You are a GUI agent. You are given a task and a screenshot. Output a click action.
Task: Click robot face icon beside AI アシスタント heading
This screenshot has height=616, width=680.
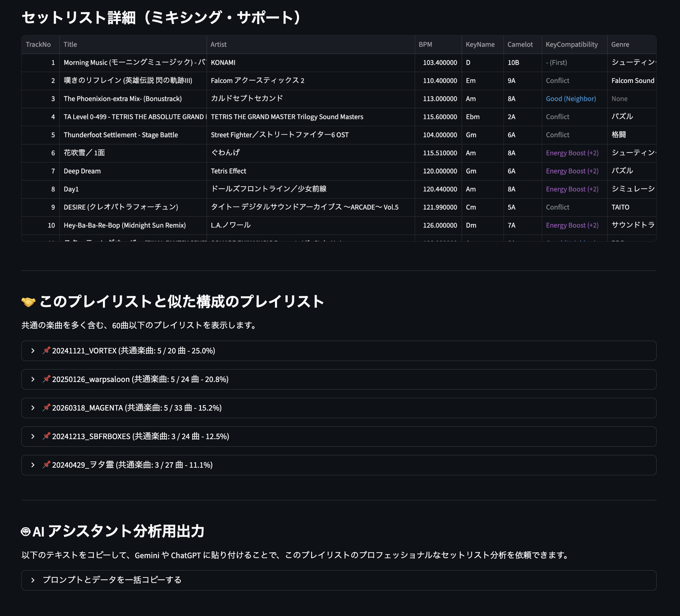(x=26, y=532)
